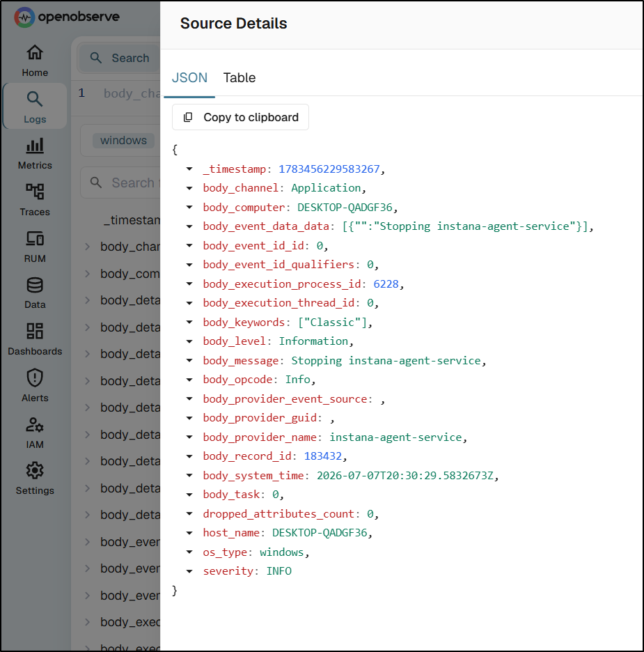
Task: Open the Settings gear icon
Action: coord(35,471)
